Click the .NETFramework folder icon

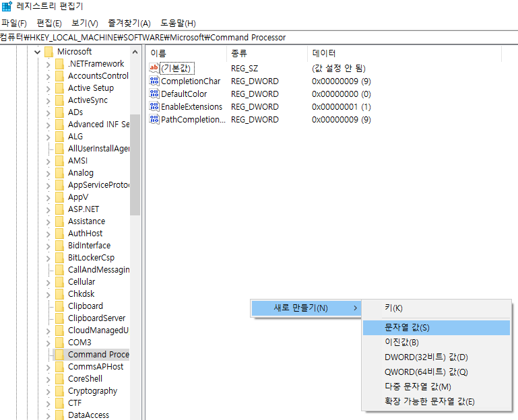point(59,64)
